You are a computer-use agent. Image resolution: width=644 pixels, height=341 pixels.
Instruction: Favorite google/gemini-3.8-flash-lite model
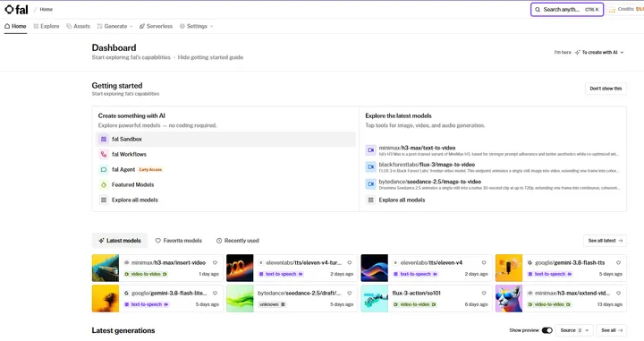(x=215, y=293)
